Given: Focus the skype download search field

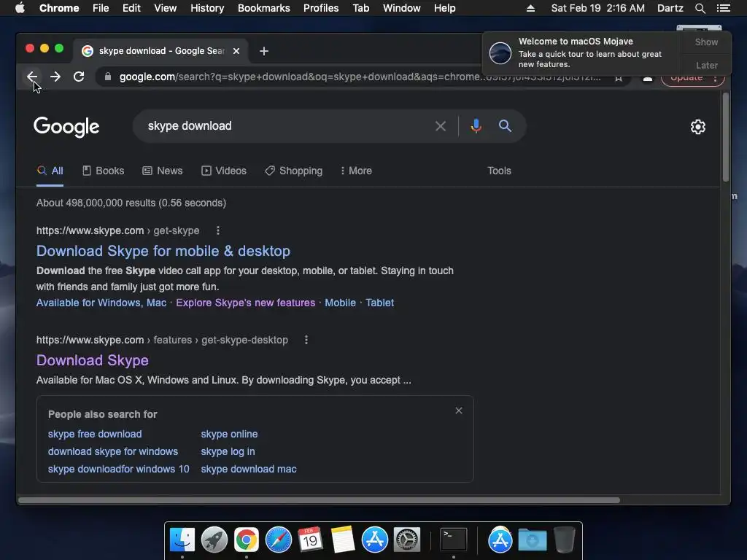Looking at the screenshot, I should 286,125.
